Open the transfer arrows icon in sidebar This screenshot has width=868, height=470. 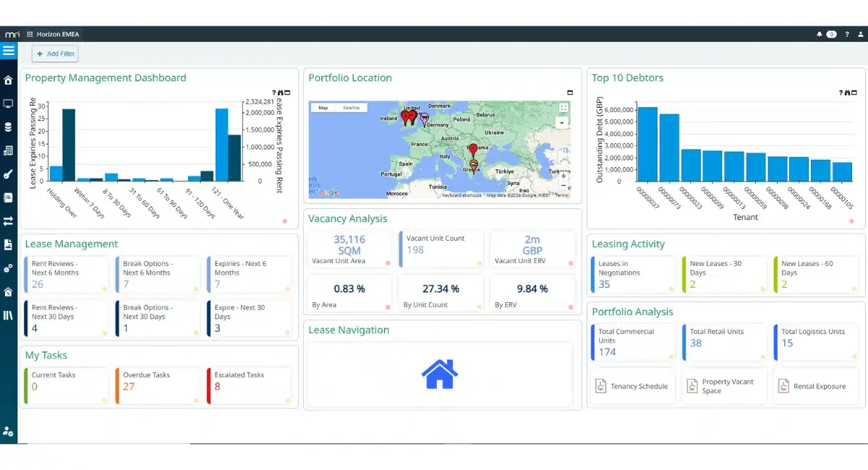(x=9, y=221)
